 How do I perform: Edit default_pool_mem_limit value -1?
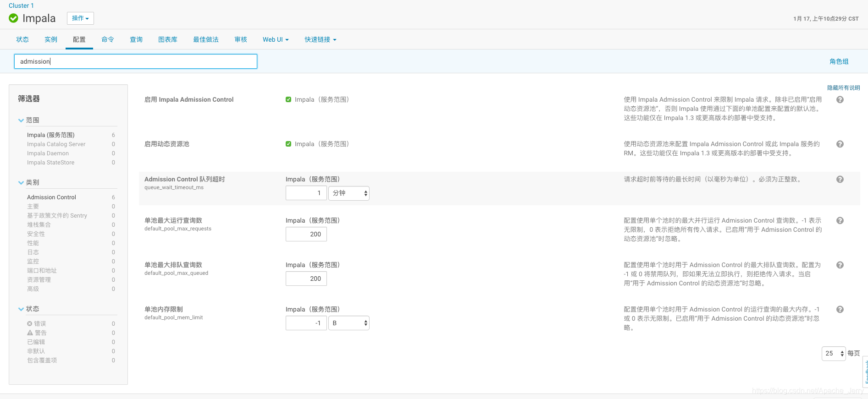point(306,323)
